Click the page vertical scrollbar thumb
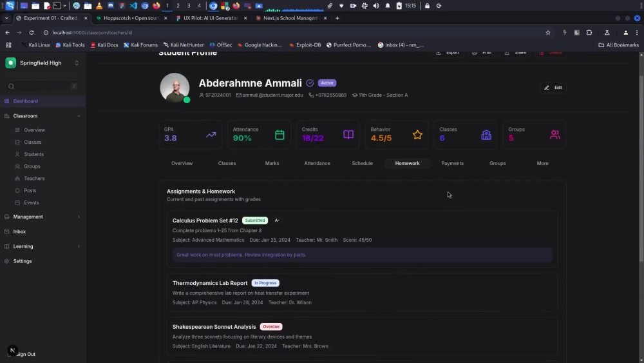This screenshot has width=644, height=363. (x=641, y=168)
